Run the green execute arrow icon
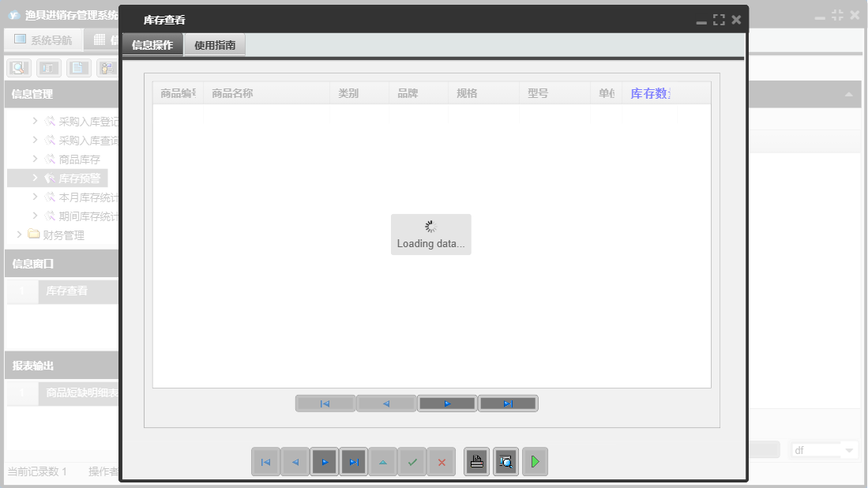868x488 pixels. coord(535,462)
